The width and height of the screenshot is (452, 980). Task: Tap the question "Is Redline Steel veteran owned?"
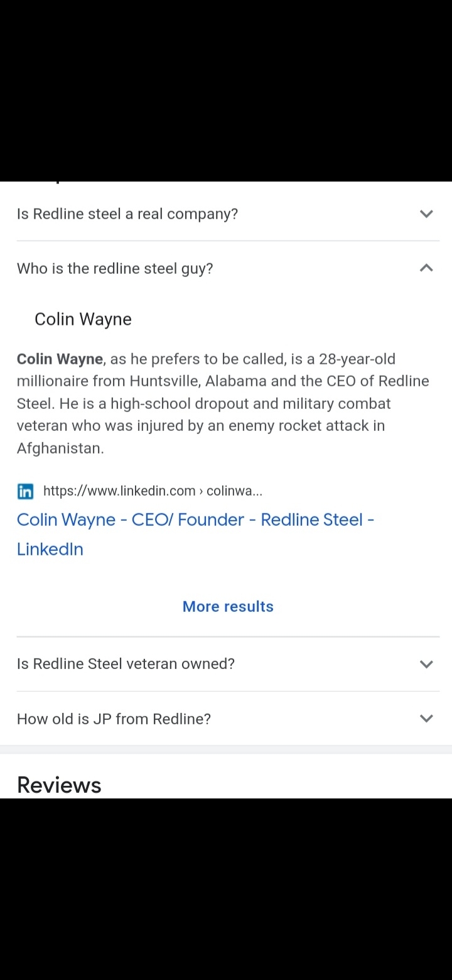click(x=126, y=664)
